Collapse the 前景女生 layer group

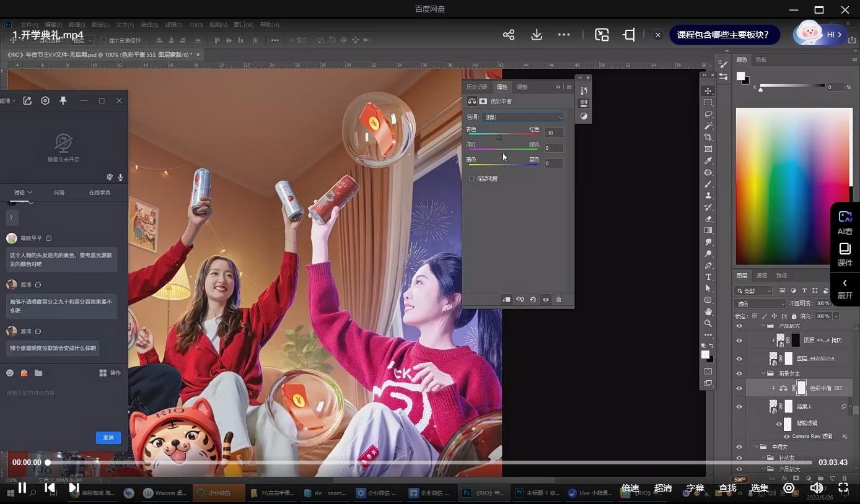[763, 373]
